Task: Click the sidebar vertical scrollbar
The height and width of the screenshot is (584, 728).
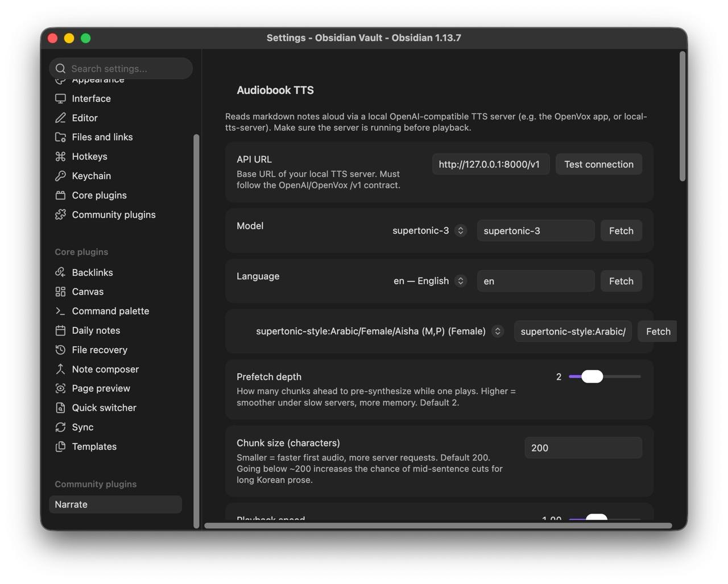Action: 196,331
